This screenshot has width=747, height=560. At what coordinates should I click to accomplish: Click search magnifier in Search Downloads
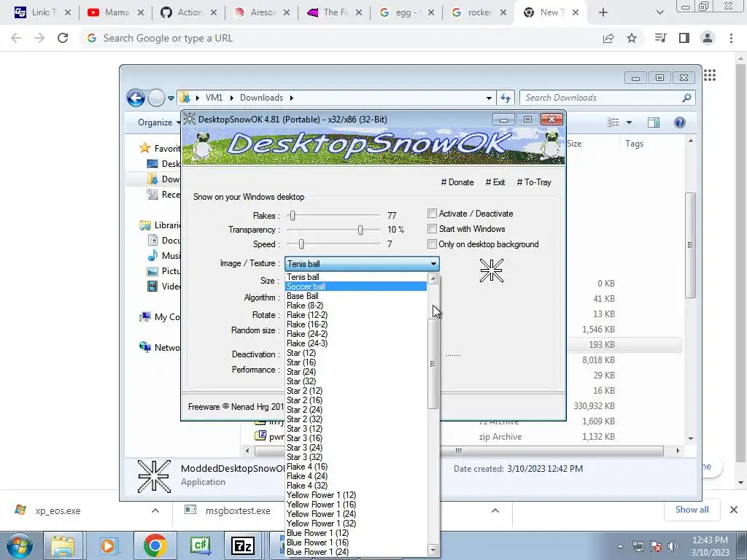[686, 98]
